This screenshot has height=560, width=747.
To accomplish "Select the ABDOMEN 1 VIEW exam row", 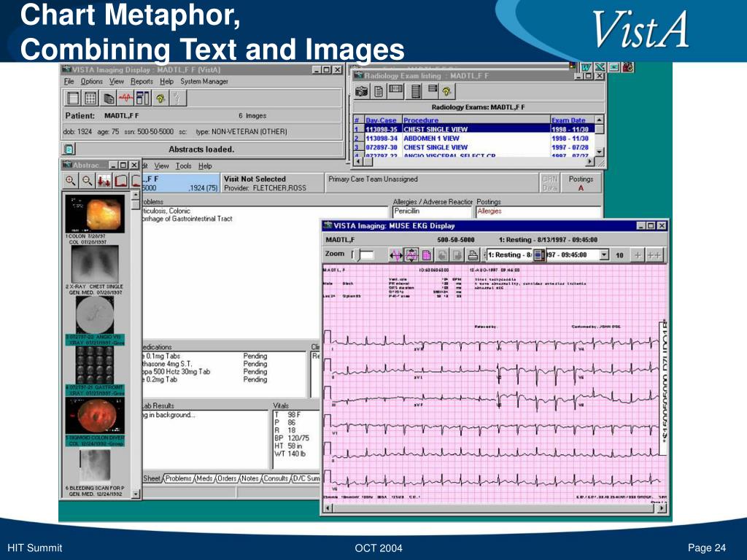I will pyautogui.click(x=431, y=139).
